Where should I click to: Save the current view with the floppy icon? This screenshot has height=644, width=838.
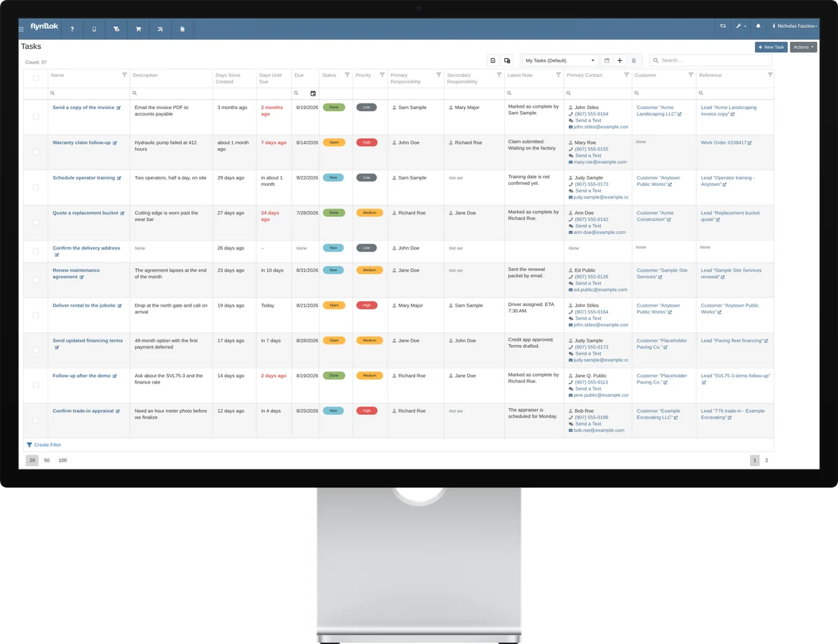point(607,61)
